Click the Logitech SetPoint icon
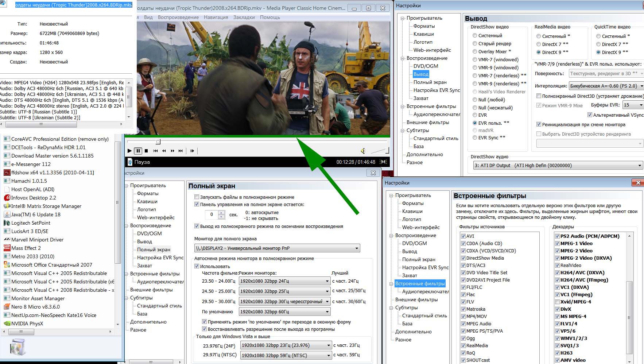This screenshot has height=364, width=644. click(x=7, y=223)
